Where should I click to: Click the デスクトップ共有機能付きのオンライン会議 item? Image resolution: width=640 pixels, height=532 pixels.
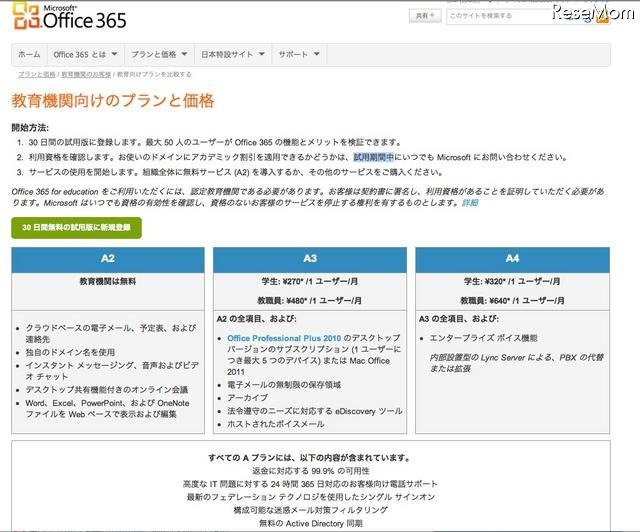107,390
